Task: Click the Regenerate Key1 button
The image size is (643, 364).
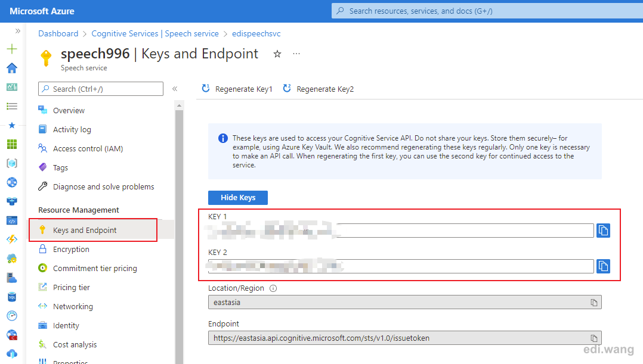Action: [x=237, y=89]
